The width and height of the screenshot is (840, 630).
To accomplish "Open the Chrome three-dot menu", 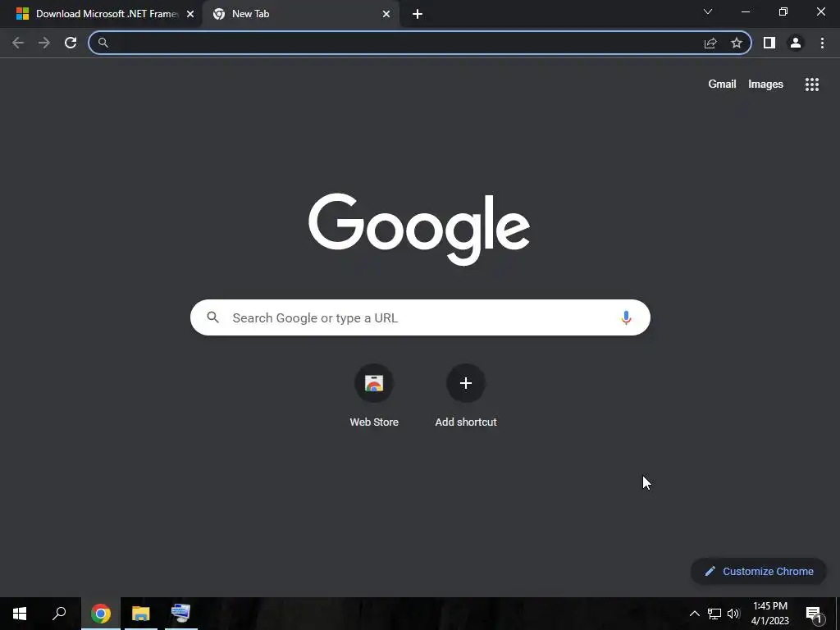I will 822,43.
